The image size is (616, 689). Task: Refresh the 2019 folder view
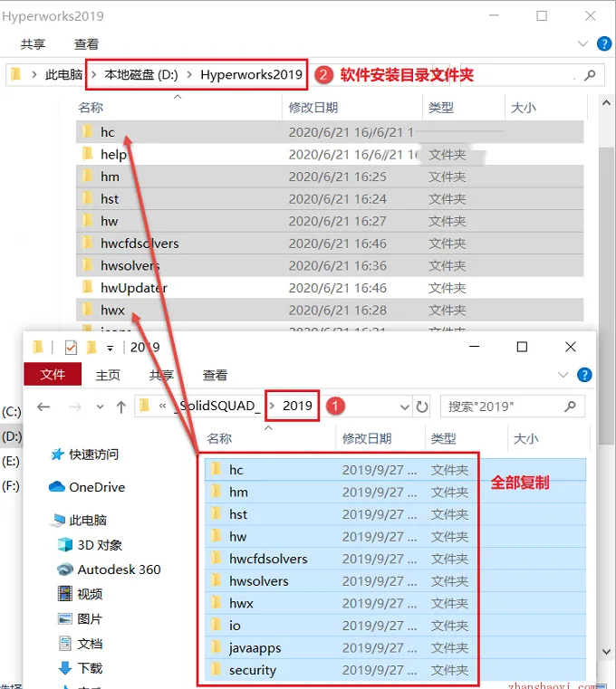pos(422,407)
